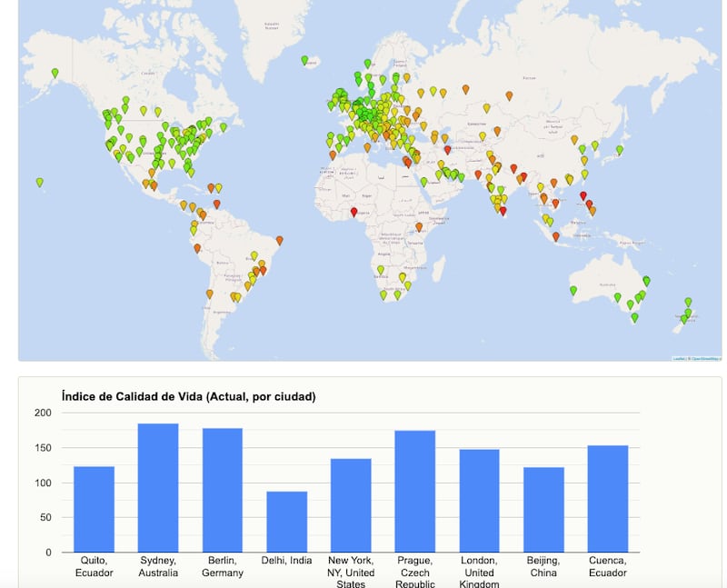Select the Delhi, India bar in chart
The image size is (727, 588).
286,522
